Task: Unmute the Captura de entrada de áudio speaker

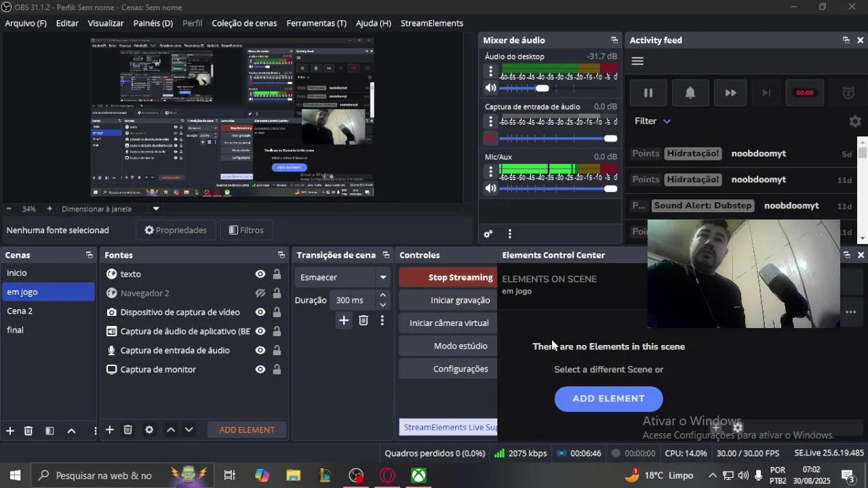Action: coord(490,138)
